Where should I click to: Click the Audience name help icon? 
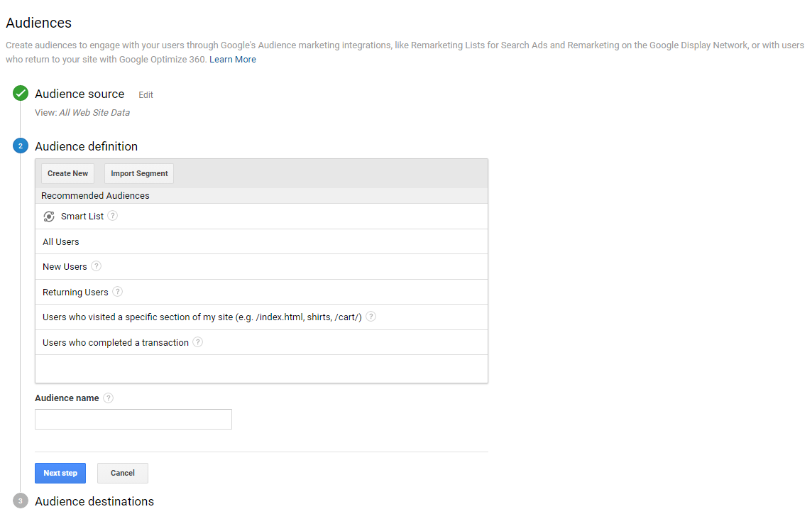pyautogui.click(x=109, y=398)
